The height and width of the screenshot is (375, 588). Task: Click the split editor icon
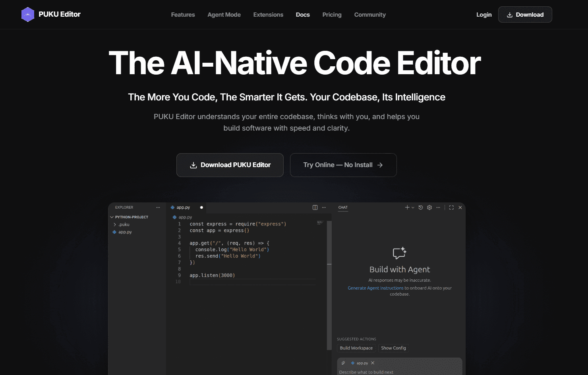tap(315, 208)
